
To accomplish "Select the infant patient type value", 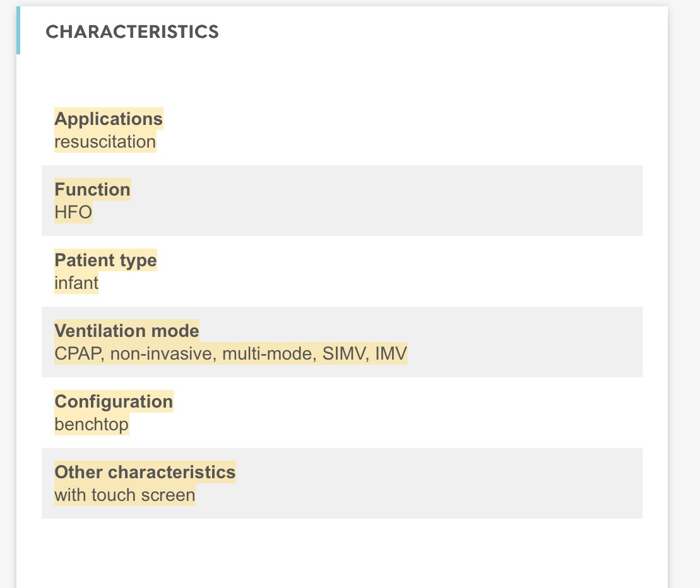I will tap(76, 283).
